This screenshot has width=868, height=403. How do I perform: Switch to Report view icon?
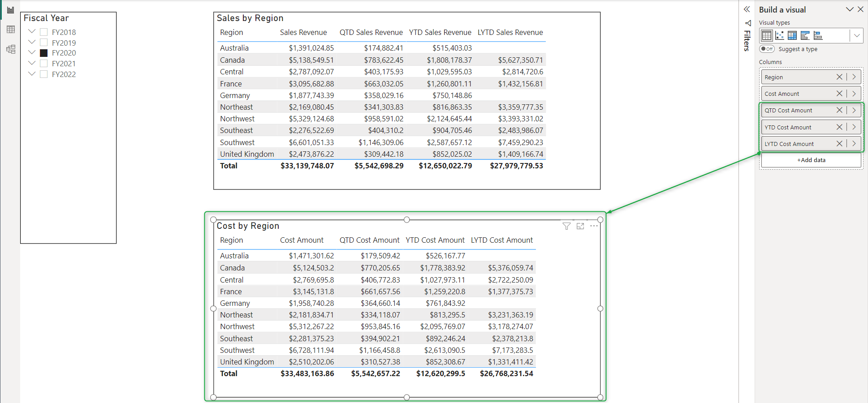[x=11, y=10]
